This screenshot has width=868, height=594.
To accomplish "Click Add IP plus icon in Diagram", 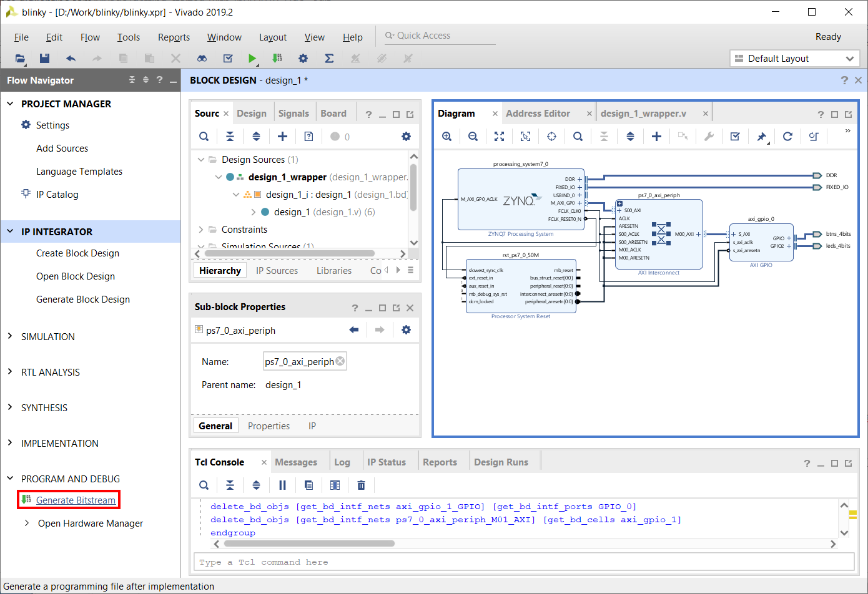I will click(656, 137).
